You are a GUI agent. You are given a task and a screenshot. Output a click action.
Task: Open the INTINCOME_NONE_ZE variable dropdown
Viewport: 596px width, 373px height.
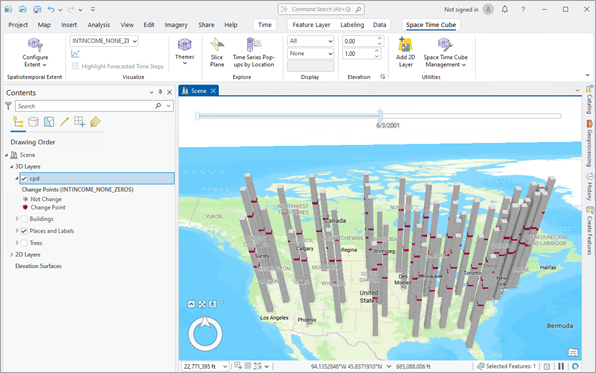(x=104, y=41)
